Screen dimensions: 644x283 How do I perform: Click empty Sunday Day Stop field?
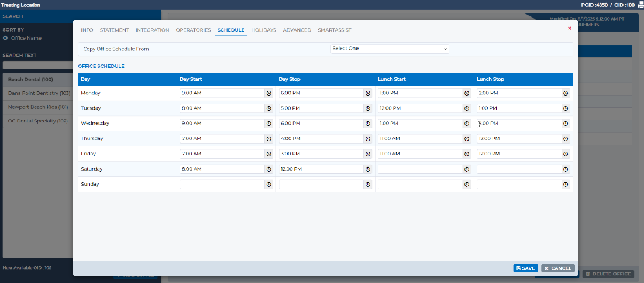[321, 185]
